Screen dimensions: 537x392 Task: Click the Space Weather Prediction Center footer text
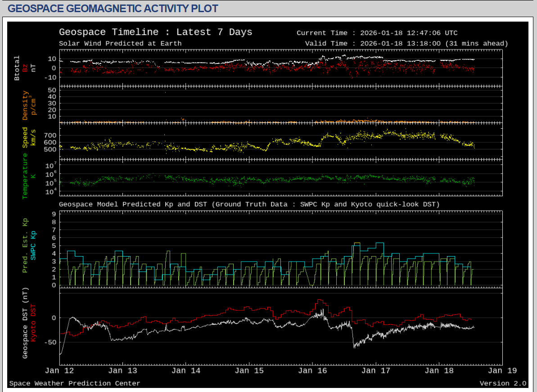coord(75,383)
